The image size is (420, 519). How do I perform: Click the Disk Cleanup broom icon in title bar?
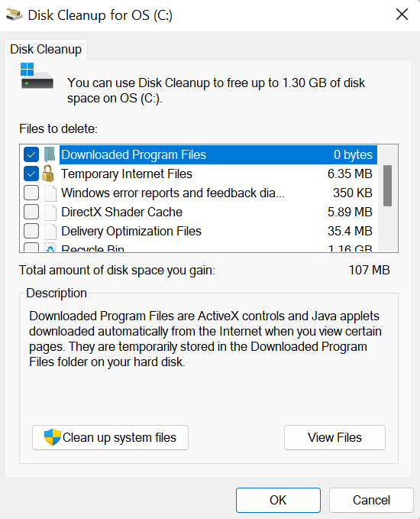coord(15,15)
